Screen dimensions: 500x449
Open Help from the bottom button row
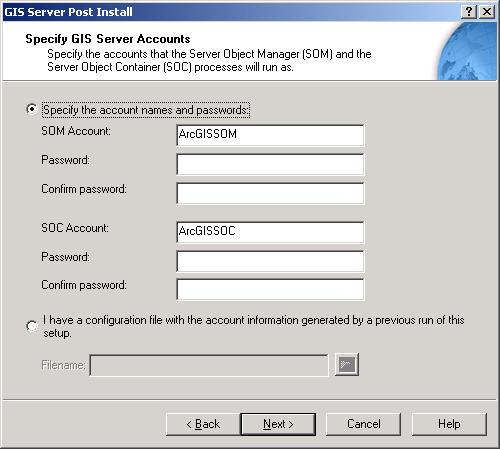pos(449,424)
